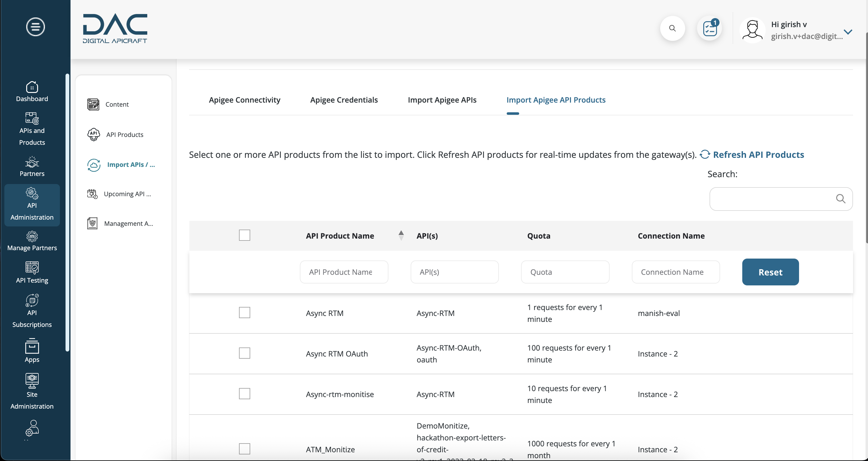Click the magnifier icon in Search box
The height and width of the screenshot is (461, 868).
(840, 199)
